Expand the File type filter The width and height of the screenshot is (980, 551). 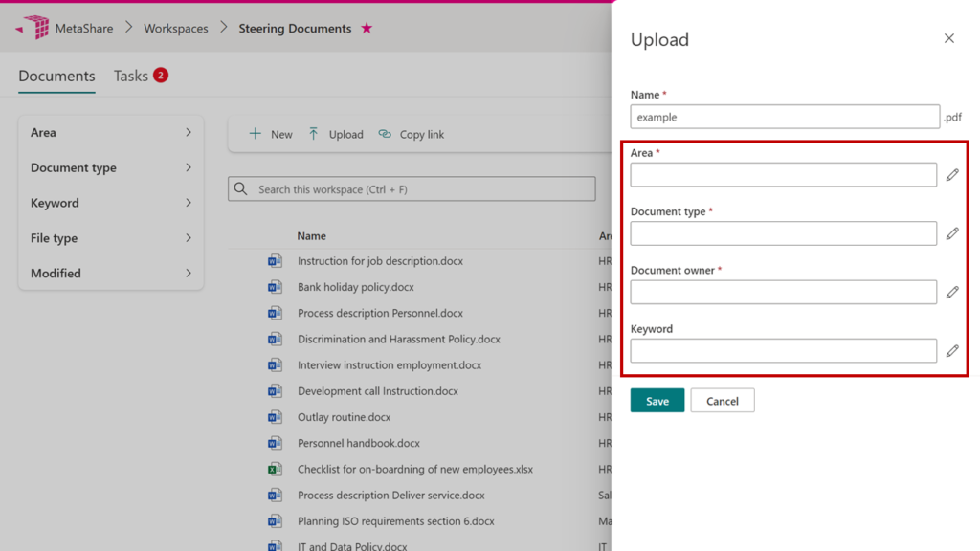point(110,238)
